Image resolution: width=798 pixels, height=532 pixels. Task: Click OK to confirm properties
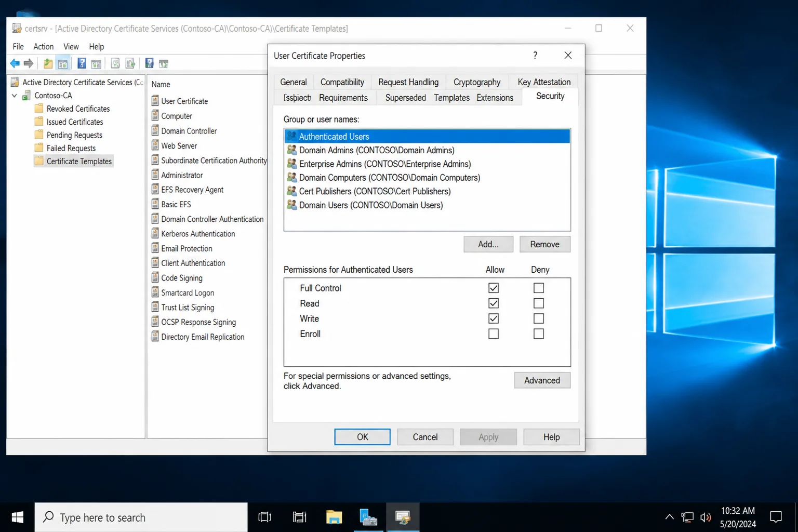click(x=363, y=437)
